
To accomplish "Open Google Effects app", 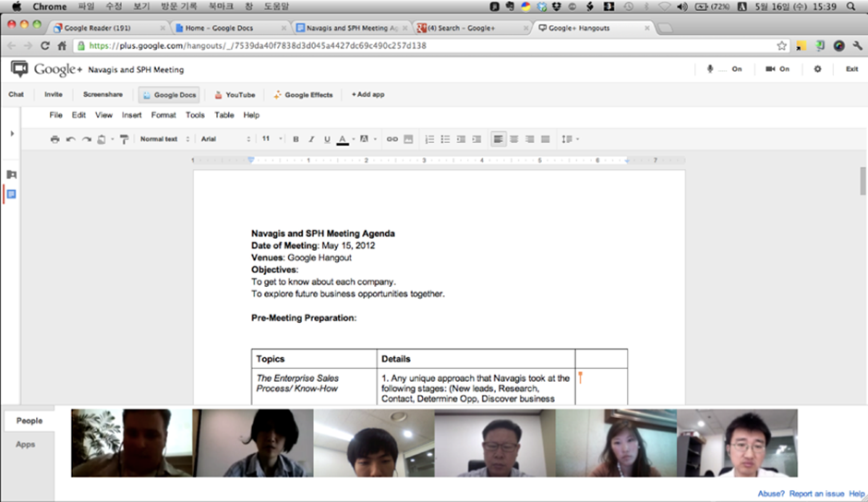I will (x=303, y=95).
